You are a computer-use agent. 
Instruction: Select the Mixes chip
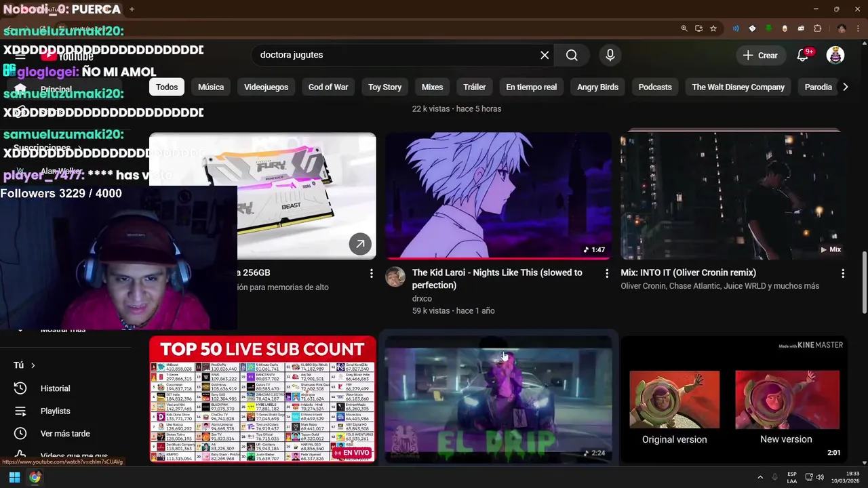(432, 87)
